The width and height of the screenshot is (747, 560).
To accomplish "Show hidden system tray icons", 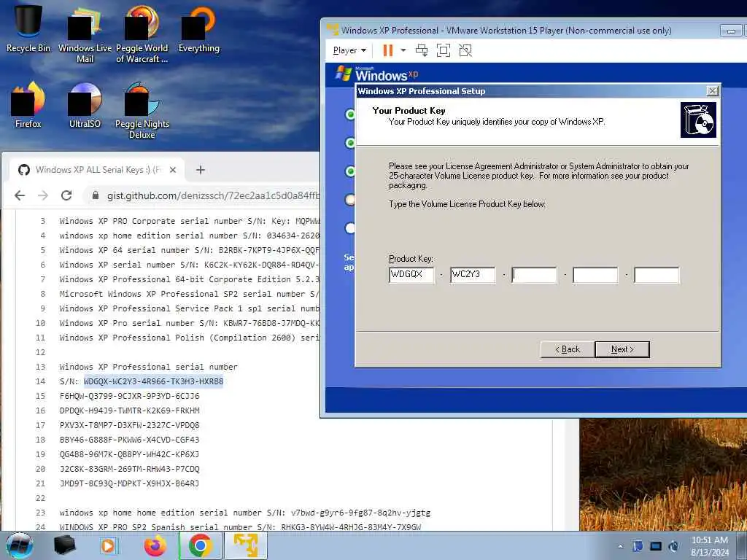I will tap(620, 547).
